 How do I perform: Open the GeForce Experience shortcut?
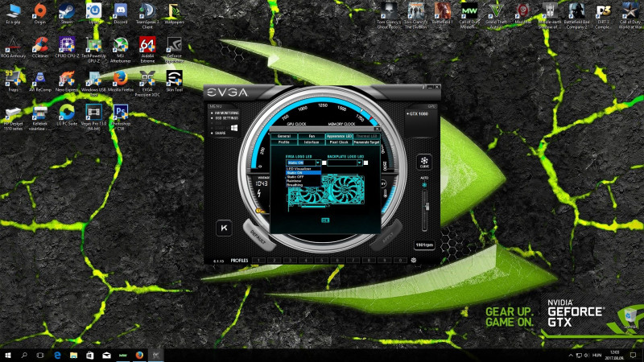click(x=174, y=50)
